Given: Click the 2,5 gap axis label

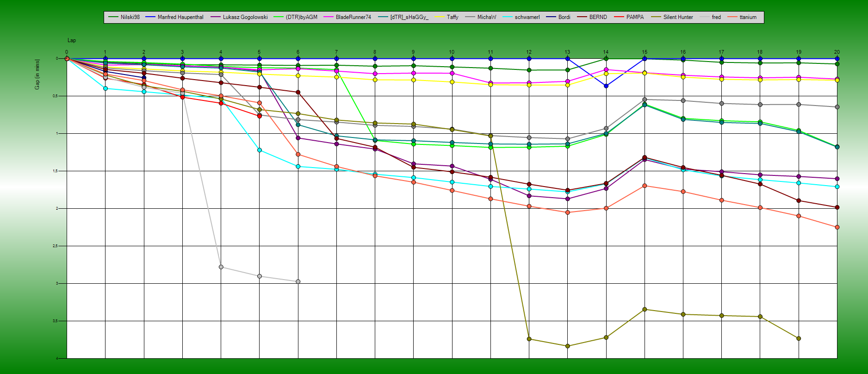Looking at the screenshot, I should click(55, 246).
